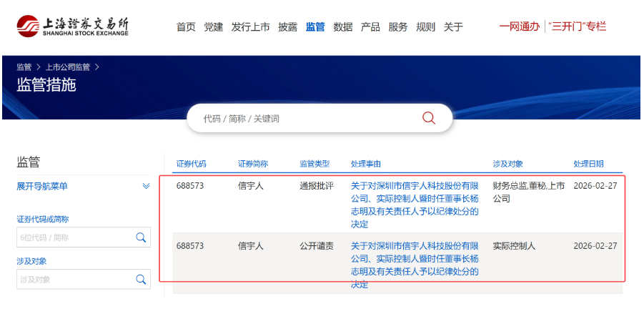Focus the 代码 / 简称 / 关键词 search box

pyautogui.click(x=307, y=119)
